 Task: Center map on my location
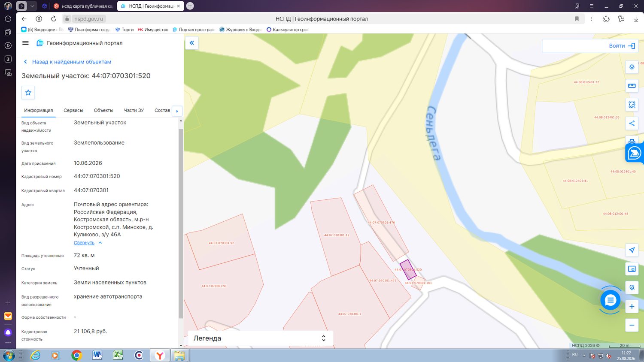(632, 250)
